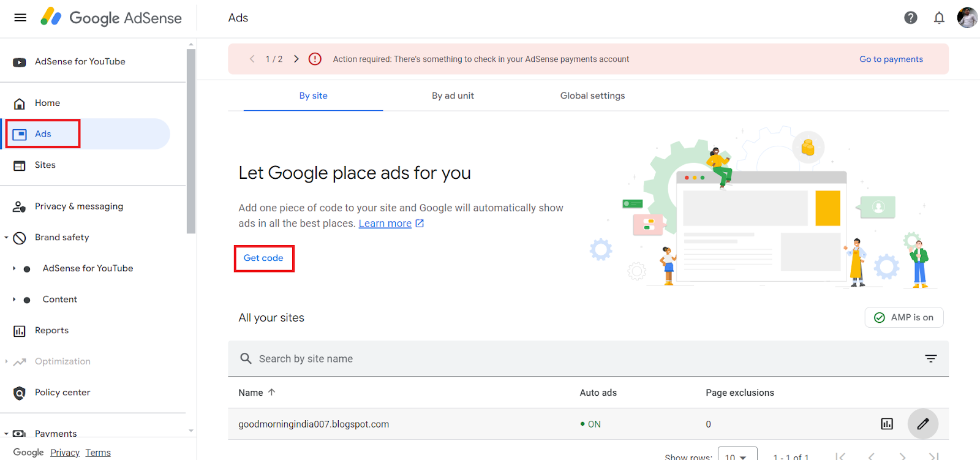Click the Home house icon in sidebar

coord(20,104)
